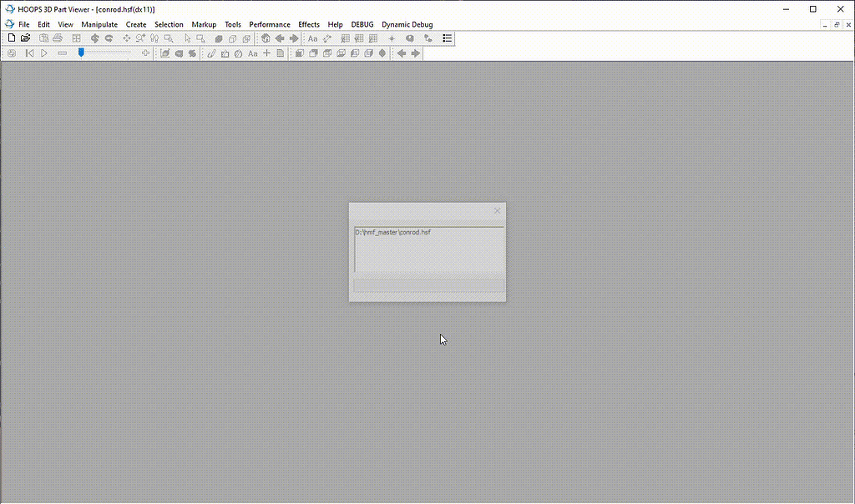Open a new file with the New document icon
This screenshot has height=504, width=855.
[12, 38]
